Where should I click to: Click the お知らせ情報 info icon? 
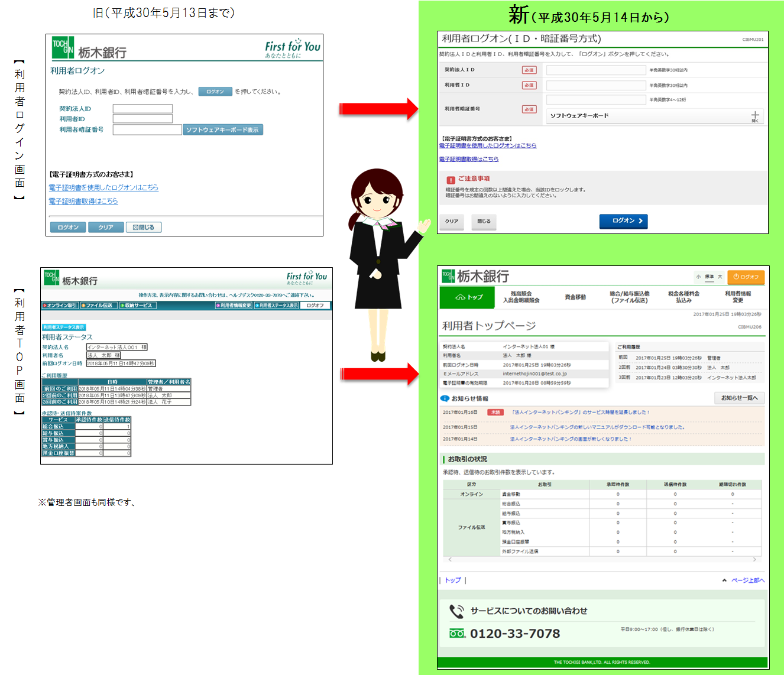445,399
